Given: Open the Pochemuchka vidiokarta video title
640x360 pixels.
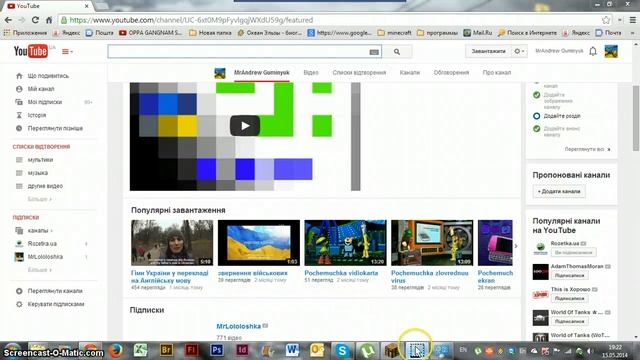Looking at the screenshot, I should coord(341,273).
